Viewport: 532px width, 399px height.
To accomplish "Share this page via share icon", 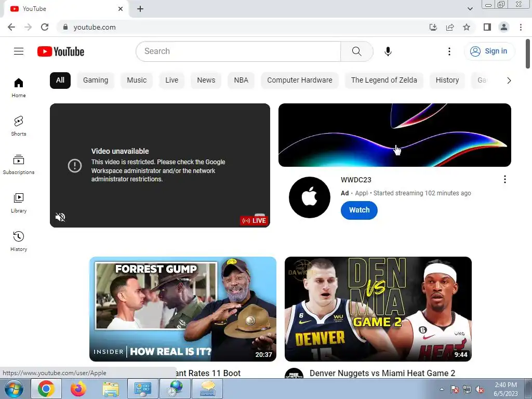I will [450, 27].
